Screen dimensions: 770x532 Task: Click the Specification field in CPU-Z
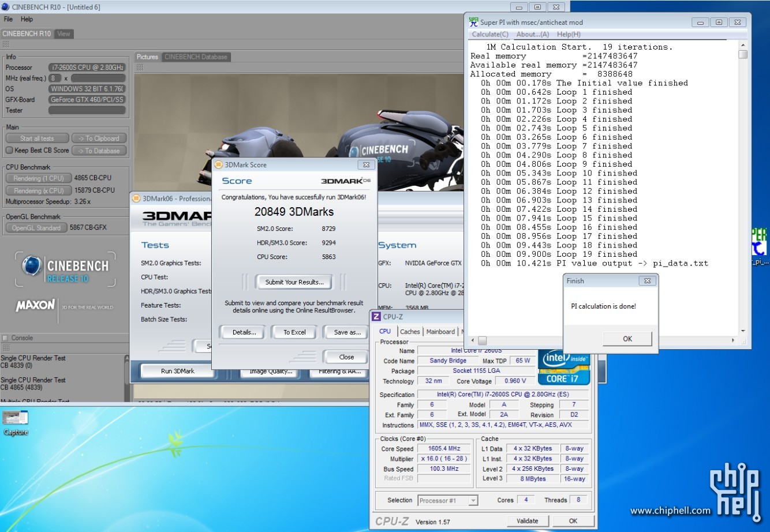[x=503, y=395]
